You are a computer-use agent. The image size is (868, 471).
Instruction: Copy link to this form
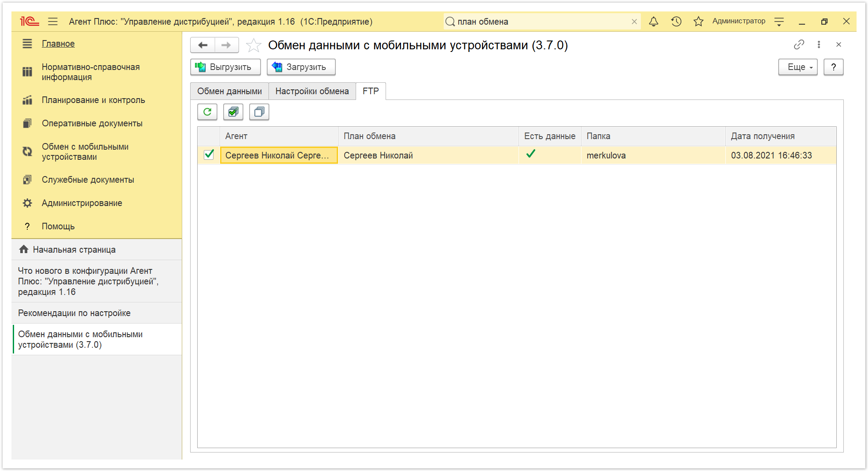799,44
